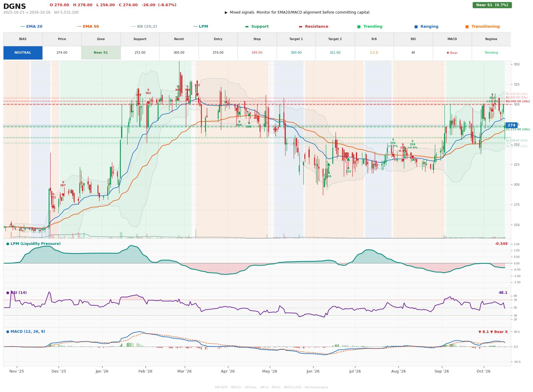The width and height of the screenshot is (533, 392).
Task: Click the sell triangle marker labeled S 172
Action: 53,207
